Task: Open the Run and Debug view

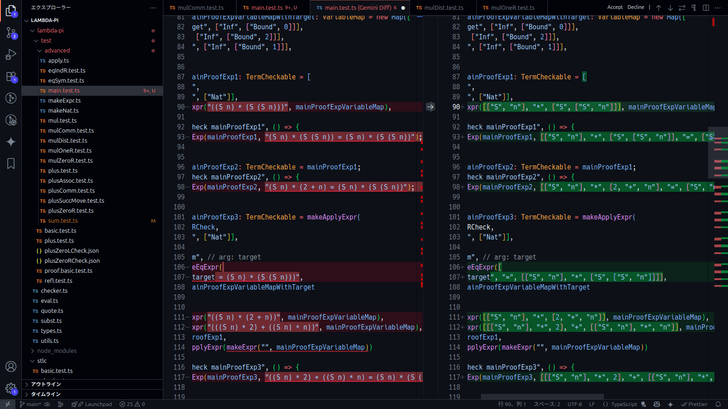Action: (11, 54)
